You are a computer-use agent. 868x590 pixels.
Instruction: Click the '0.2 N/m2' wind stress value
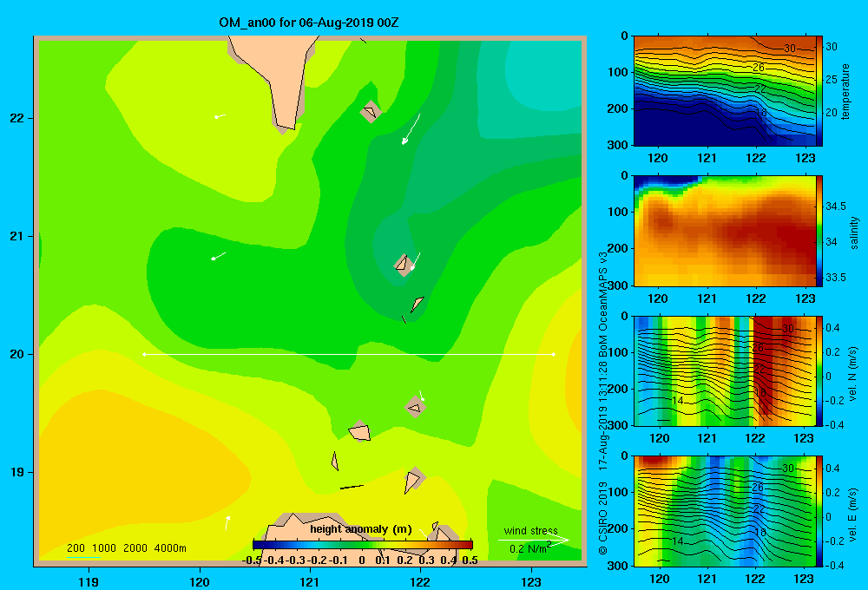coord(530,548)
